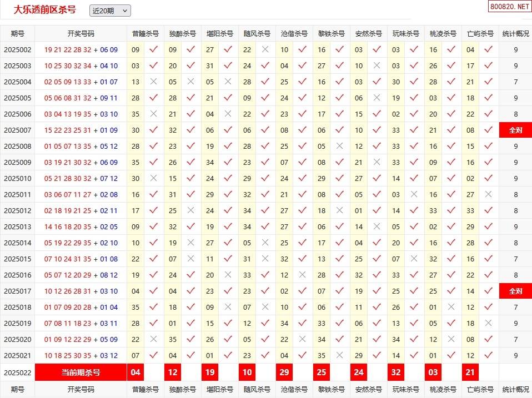Click the check mark for 亡屿杀号 in row 2025007
Viewport: 532px width, 398px height.
(x=488, y=130)
